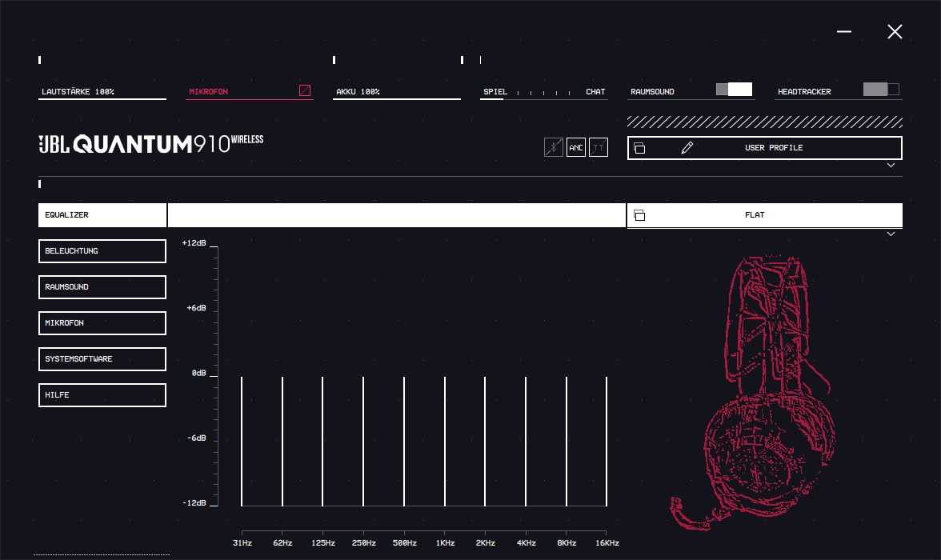Click the copy icon beside the FLAT preset
941x560 pixels.
point(639,215)
